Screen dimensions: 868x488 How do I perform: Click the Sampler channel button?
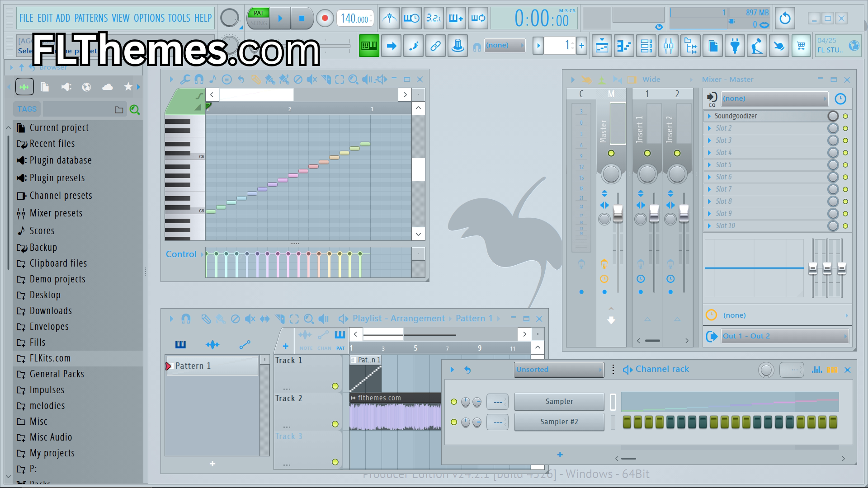pos(559,402)
